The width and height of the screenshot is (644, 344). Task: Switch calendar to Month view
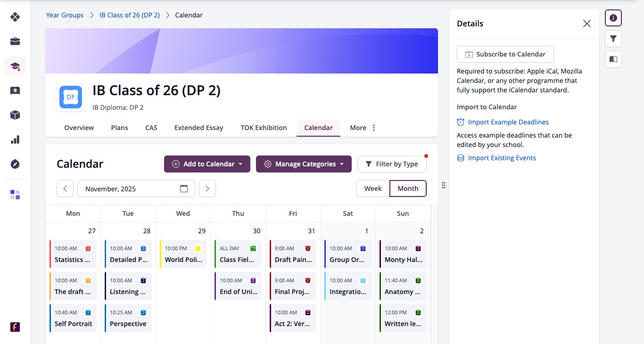pyautogui.click(x=408, y=188)
